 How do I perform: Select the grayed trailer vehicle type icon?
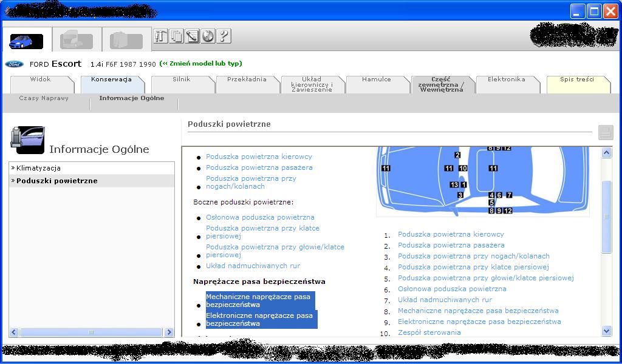coord(126,41)
